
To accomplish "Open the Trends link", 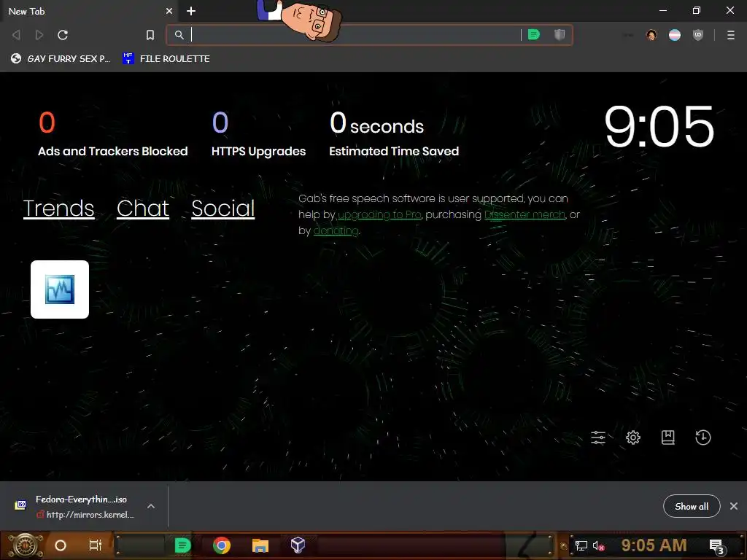I will tap(58, 208).
